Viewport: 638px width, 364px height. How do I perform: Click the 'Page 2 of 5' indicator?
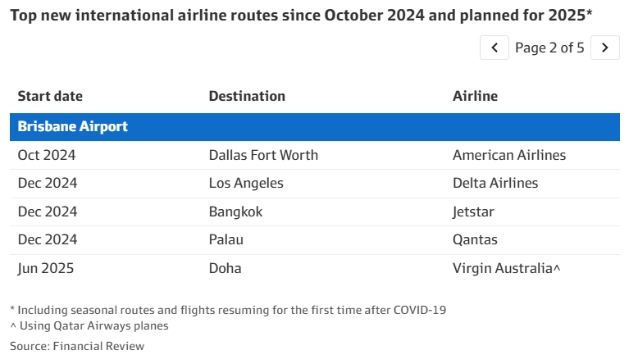click(549, 48)
